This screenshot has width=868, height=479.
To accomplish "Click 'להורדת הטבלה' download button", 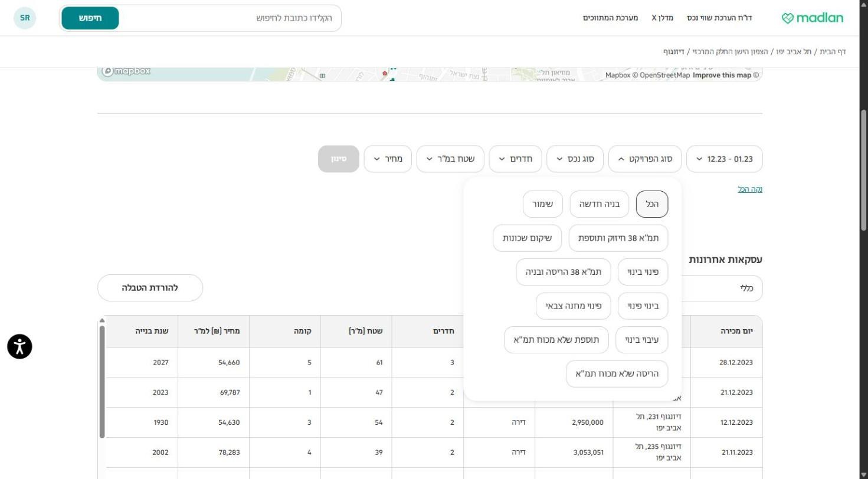I will pyautogui.click(x=150, y=288).
